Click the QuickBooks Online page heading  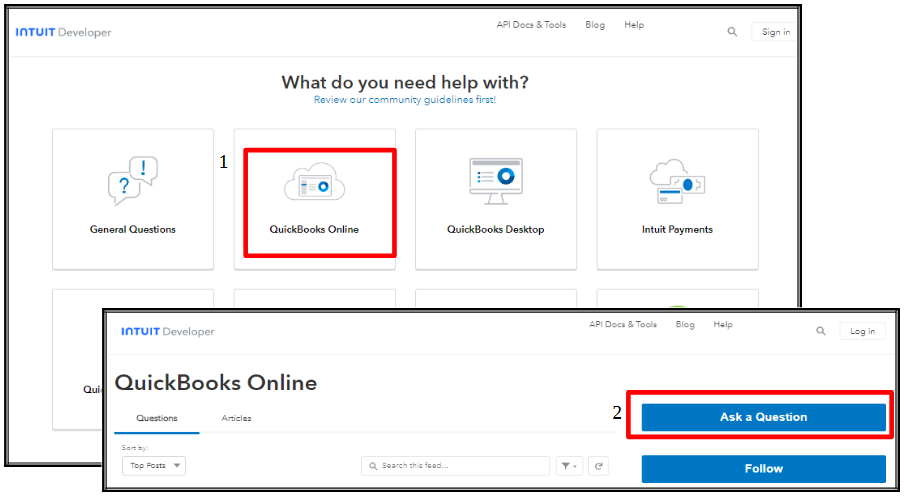(x=216, y=382)
